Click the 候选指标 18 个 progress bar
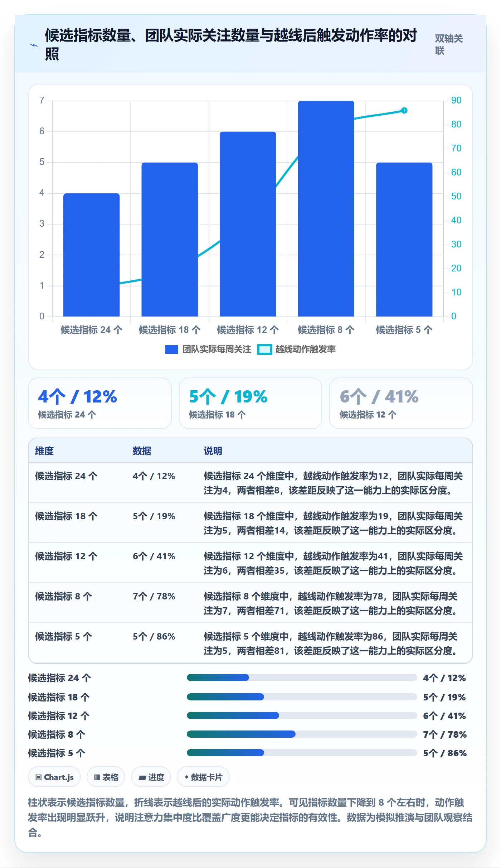Viewport: 501px width, 868px height. pyautogui.click(x=302, y=697)
